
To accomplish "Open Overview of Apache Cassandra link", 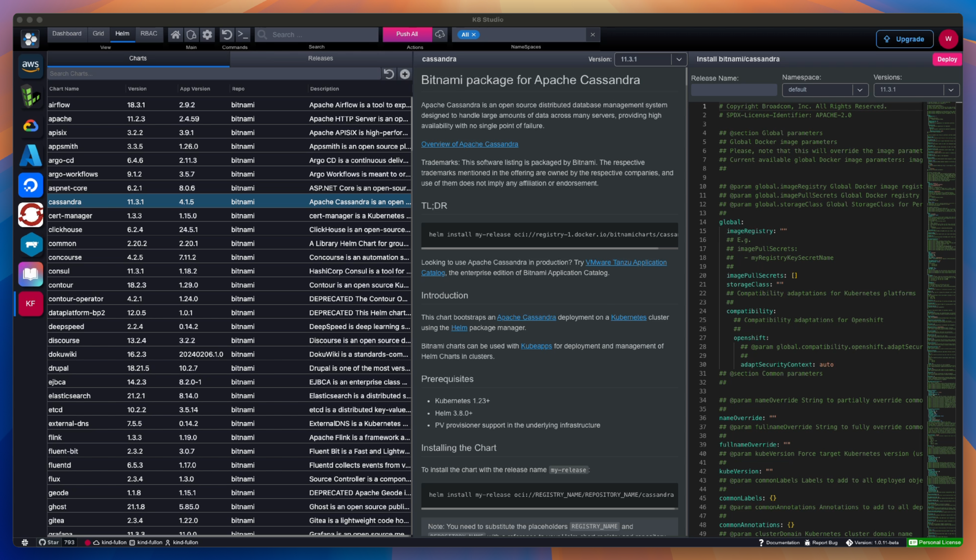I will [470, 144].
